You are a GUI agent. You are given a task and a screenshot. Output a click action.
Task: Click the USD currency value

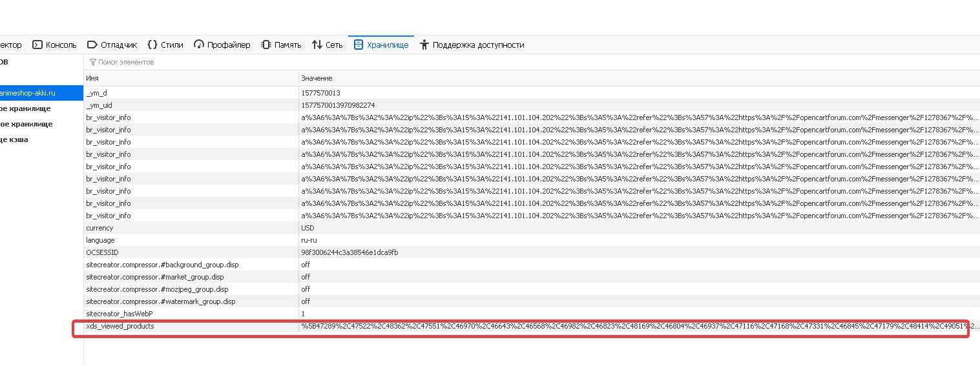tap(308, 228)
